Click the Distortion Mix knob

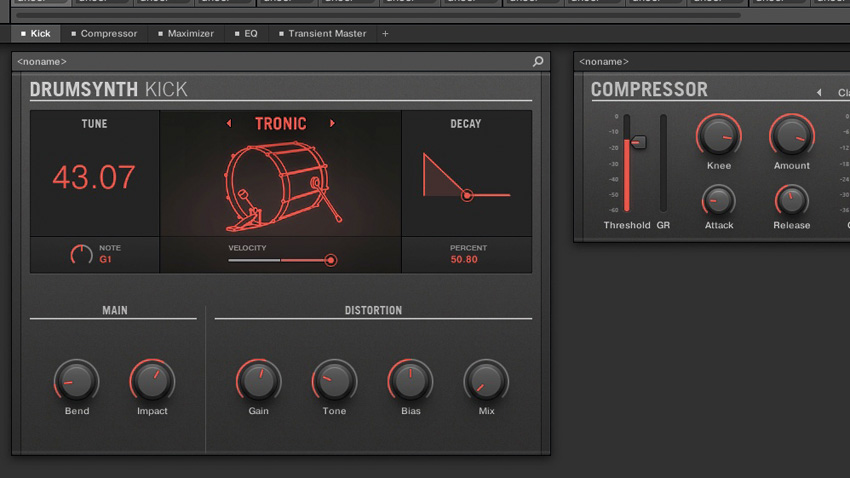[486, 381]
